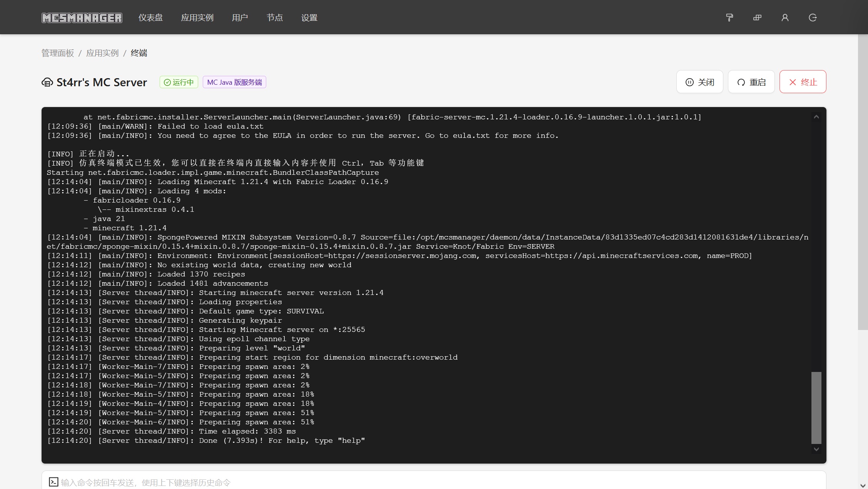
Task: Click the 终端 breadcrumb item
Action: (x=139, y=53)
